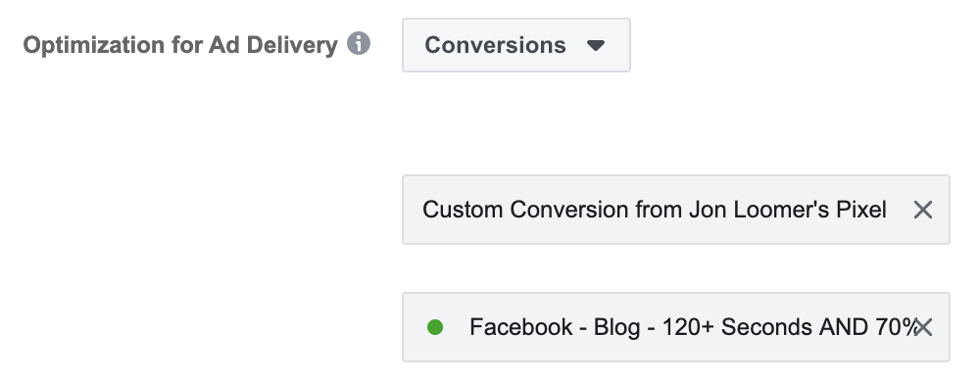Click the info icon beside Optimization for Ad Delivery

(x=358, y=44)
